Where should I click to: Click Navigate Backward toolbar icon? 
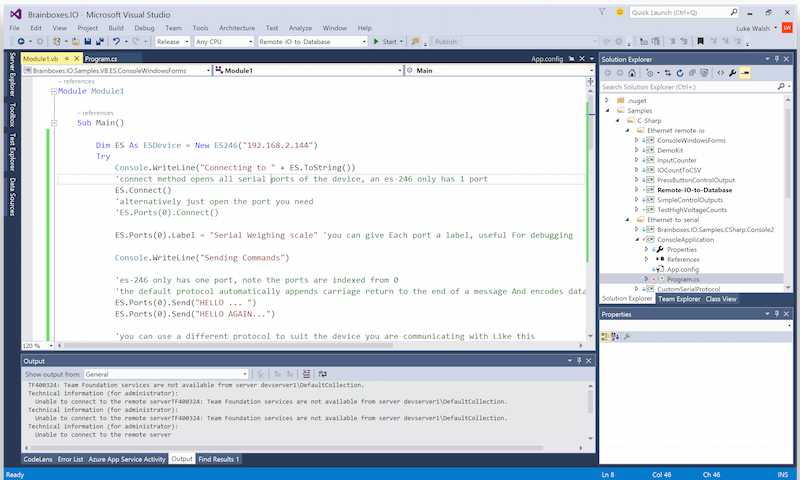21,41
